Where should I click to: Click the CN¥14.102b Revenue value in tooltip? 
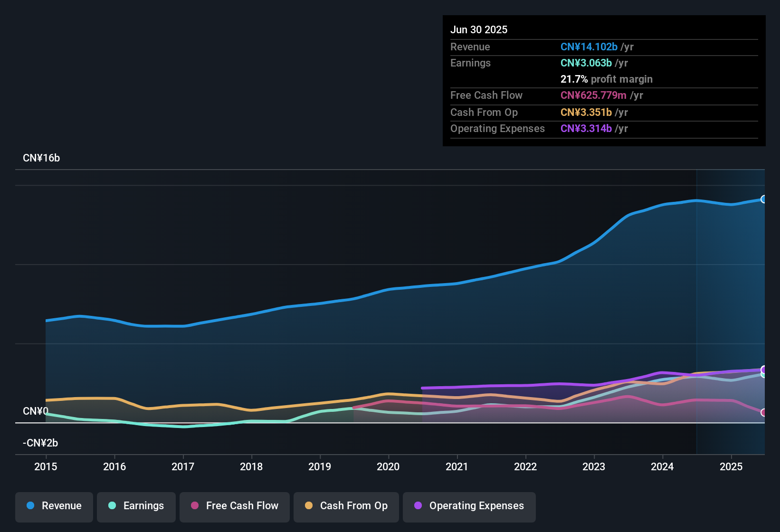589,47
